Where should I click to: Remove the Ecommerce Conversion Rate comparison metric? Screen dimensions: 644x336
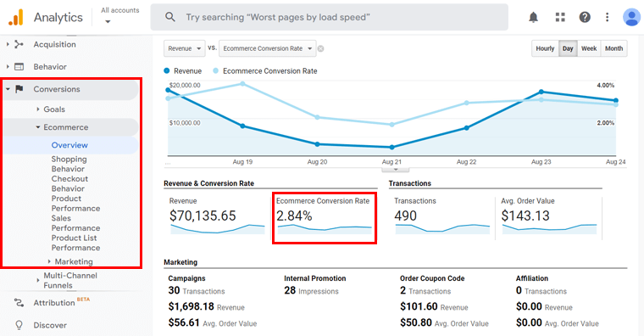[321, 48]
